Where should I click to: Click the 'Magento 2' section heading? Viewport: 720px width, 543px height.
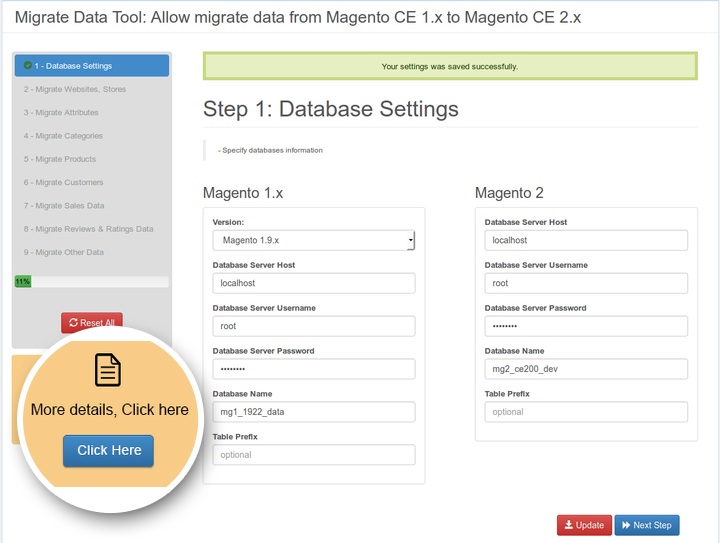[x=509, y=193]
